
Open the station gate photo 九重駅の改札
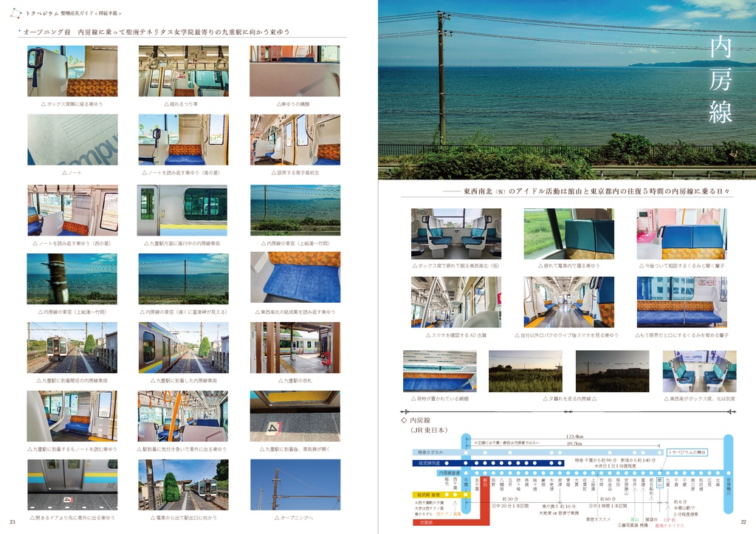(x=295, y=347)
